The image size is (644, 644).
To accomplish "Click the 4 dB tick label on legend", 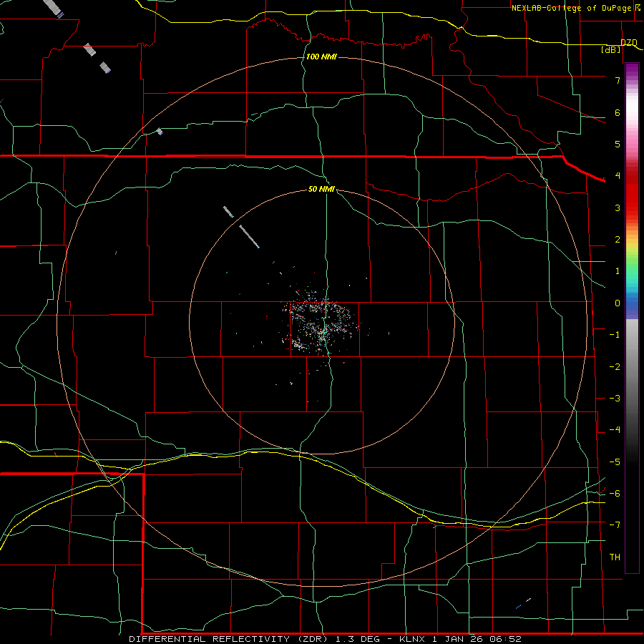I will (x=618, y=176).
